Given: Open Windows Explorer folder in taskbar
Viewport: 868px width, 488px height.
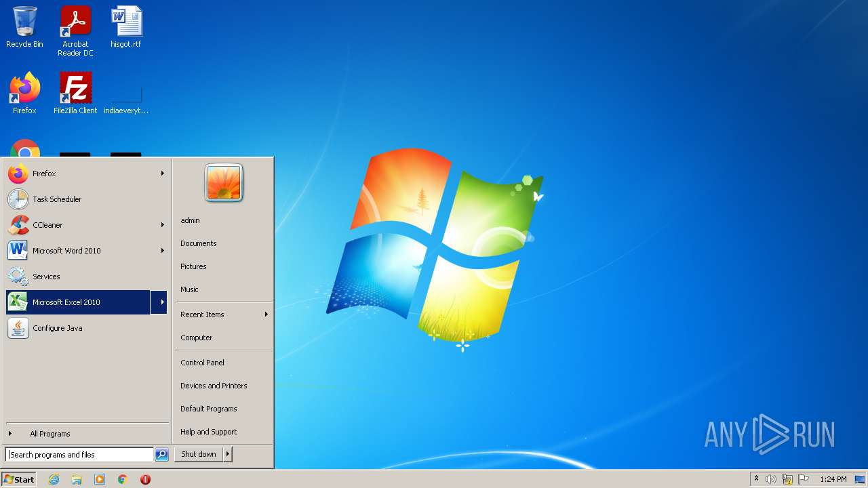Looking at the screenshot, I should click(x=77, y=479).
